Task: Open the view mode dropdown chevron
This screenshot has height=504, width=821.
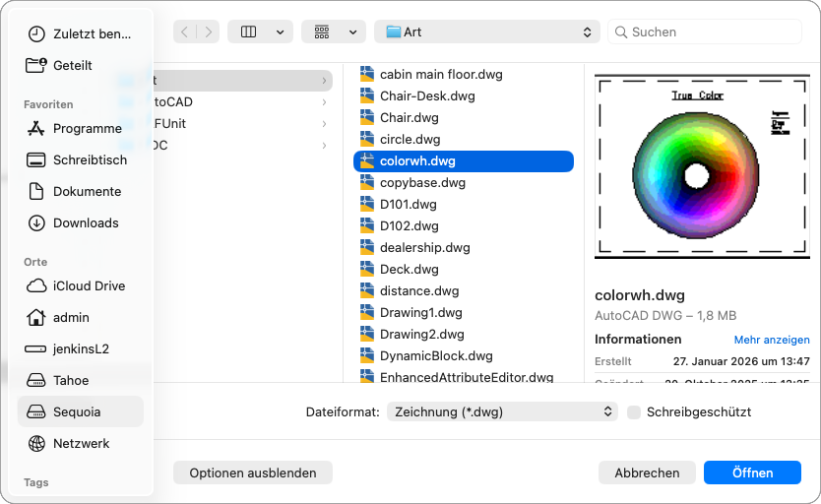Action: coord(281,31)
